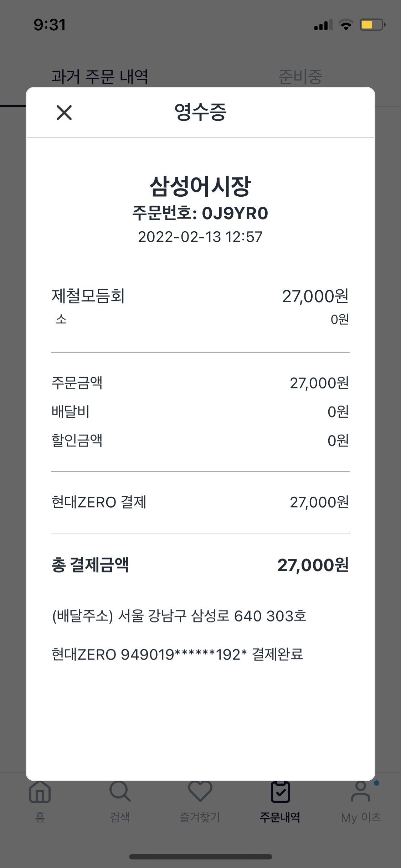
Task: Tap the home indicator bar
Action: [x=200, y=857]
